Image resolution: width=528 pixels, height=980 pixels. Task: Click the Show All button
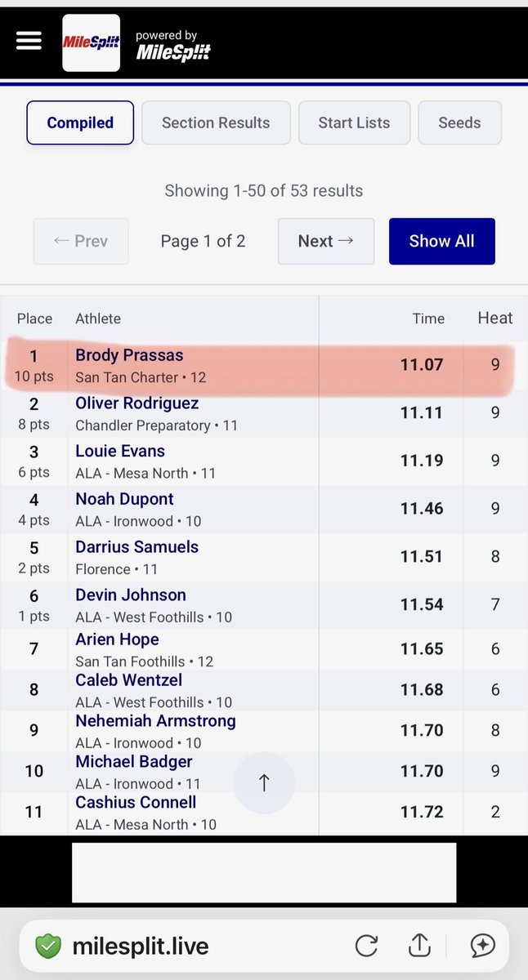coord(442,241)
